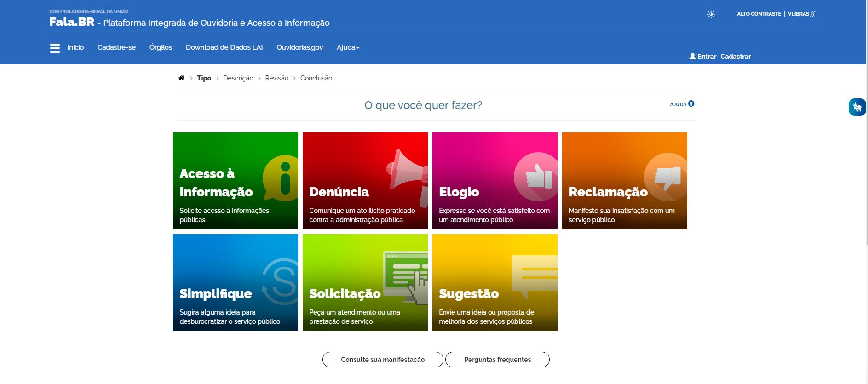Select the Conclusão breadcrumb step

pyautogui.click(x=316, y=78)
